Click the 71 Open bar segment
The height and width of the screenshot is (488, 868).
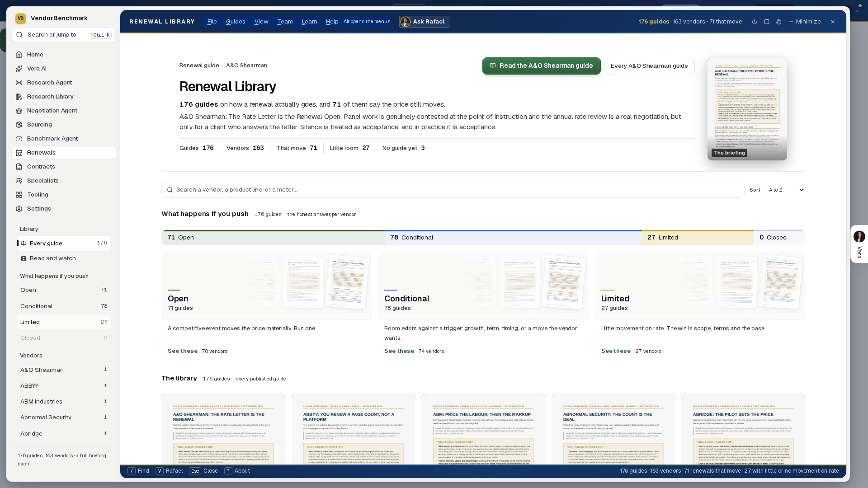[273, 238]
